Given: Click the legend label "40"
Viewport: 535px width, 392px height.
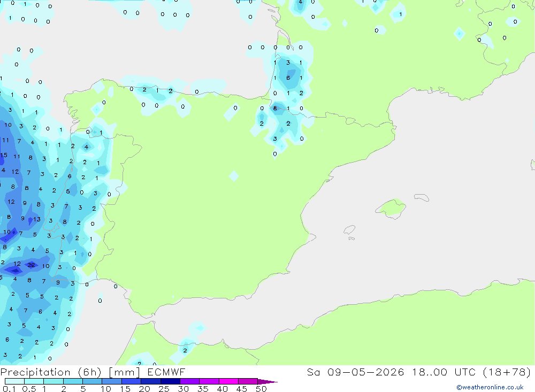Looking at the screenshot, I should (x=222, y=389).
